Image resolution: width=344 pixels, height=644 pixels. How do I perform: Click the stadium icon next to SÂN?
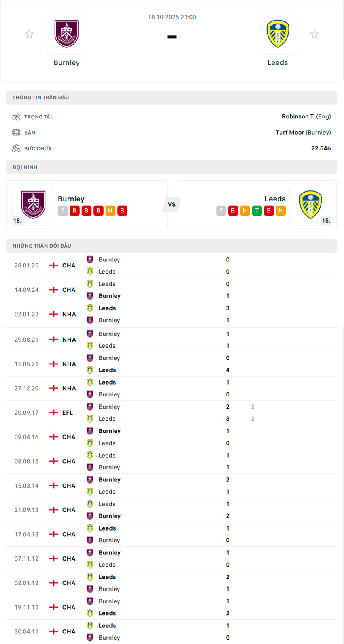(16, 132)
